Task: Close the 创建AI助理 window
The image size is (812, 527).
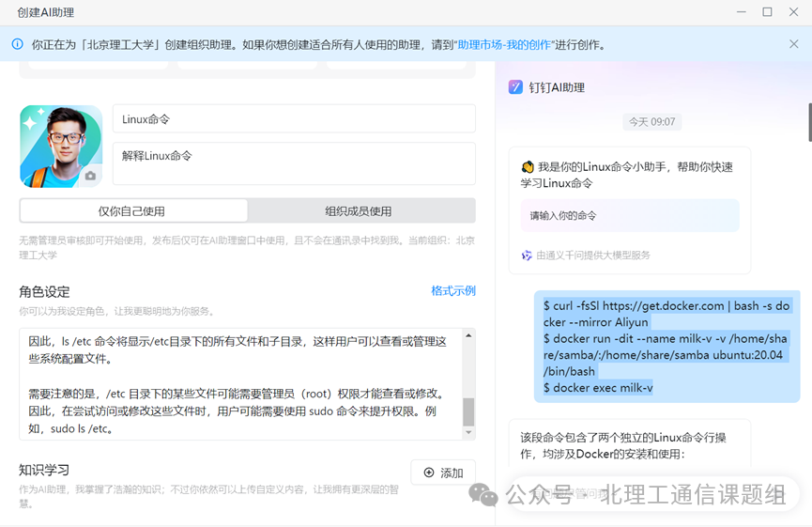Action: point(793,12)
